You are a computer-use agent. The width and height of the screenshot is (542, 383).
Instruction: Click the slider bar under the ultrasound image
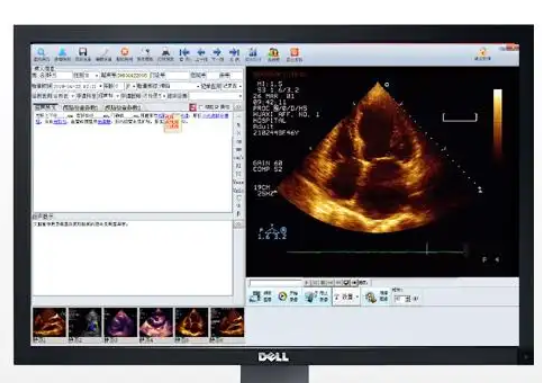click(275, 283)
